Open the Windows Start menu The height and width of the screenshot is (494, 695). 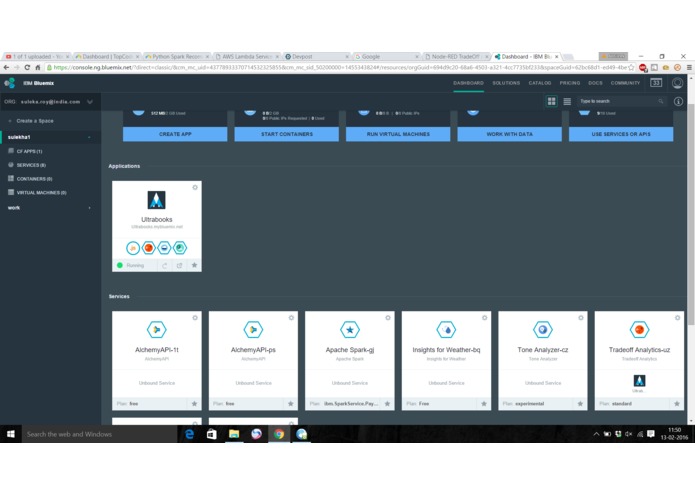(x=11, y=434)
